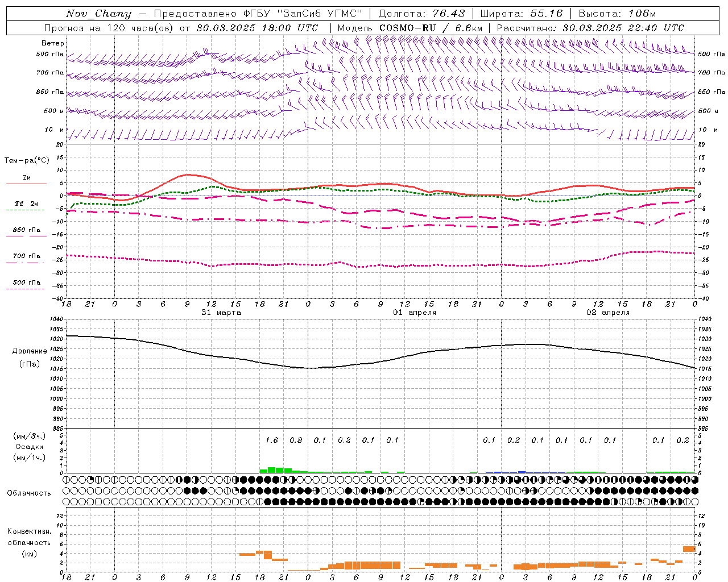Click the calculation time 30.03.2025 22:40 UTC
Screen dimensions: 728x582
click(623, 28)
